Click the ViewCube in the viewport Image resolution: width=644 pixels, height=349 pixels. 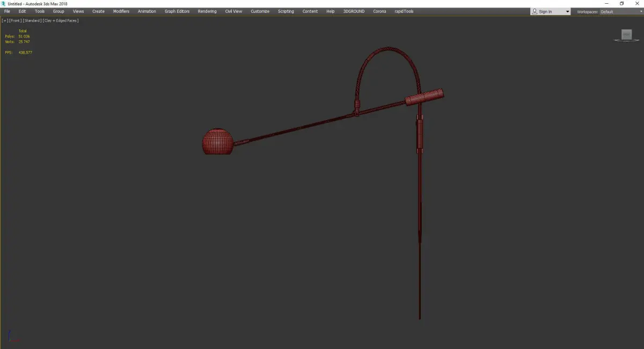coord(626,35)
